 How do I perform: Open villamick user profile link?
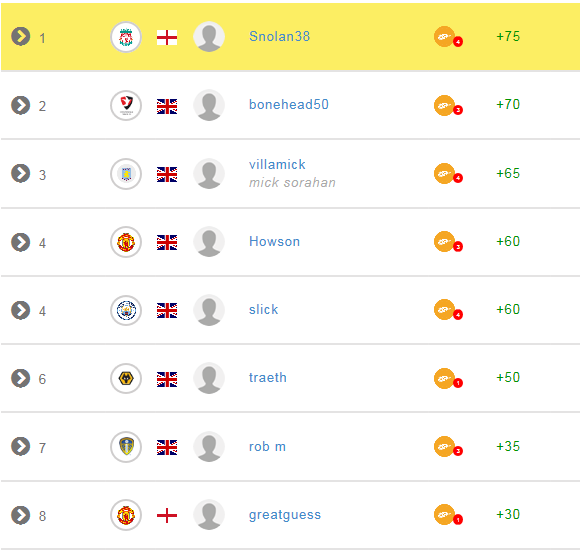[277, 164]
